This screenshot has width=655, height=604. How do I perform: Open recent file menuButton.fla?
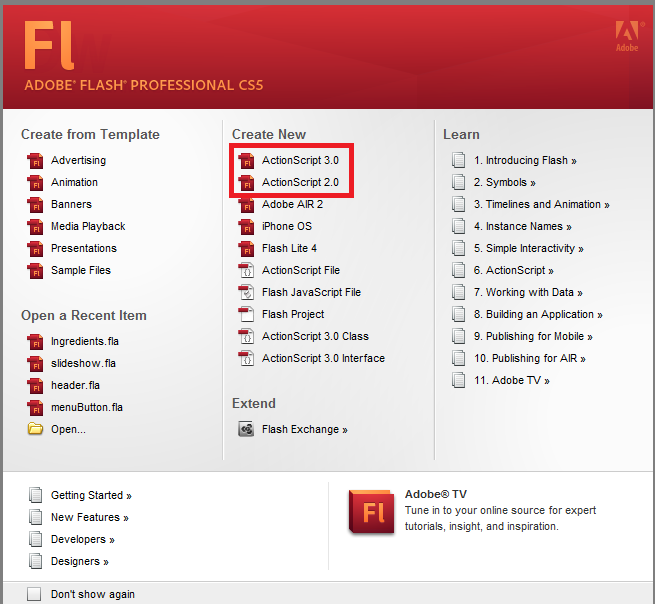click(x=87, y=407)
